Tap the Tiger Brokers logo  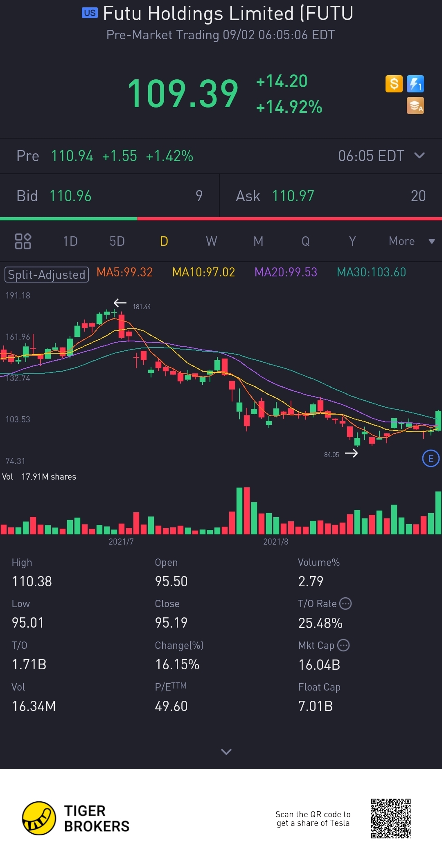click(39, 818)
